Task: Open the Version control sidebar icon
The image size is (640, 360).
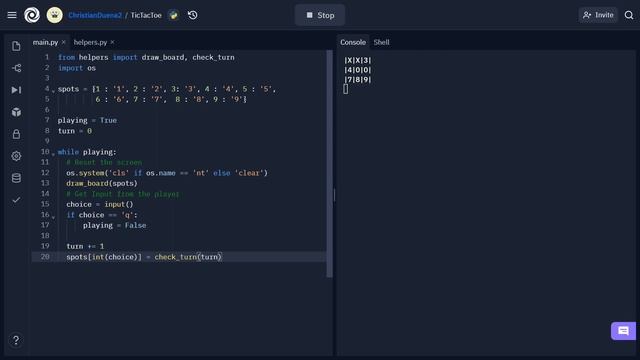Action: point(16,68)
